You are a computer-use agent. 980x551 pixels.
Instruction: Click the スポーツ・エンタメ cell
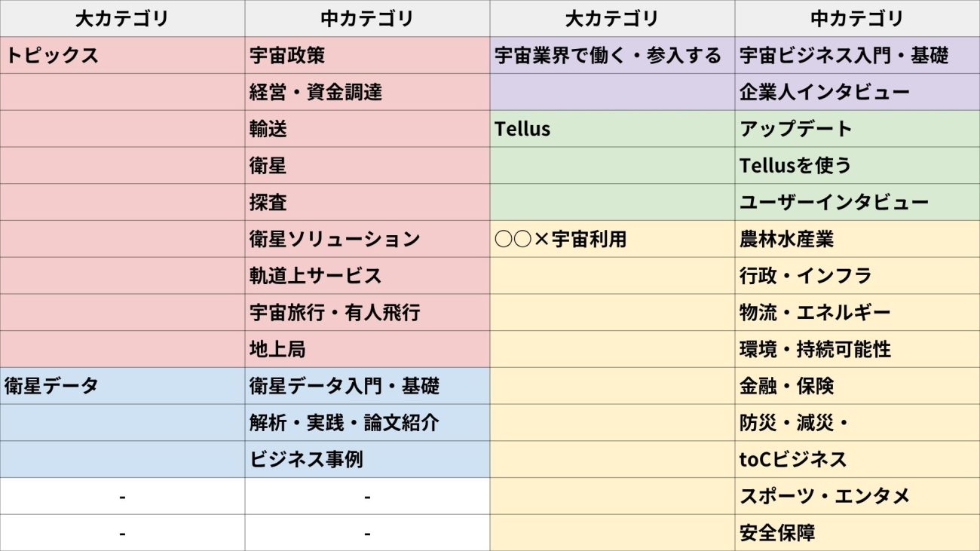click(x=857, y=496)
